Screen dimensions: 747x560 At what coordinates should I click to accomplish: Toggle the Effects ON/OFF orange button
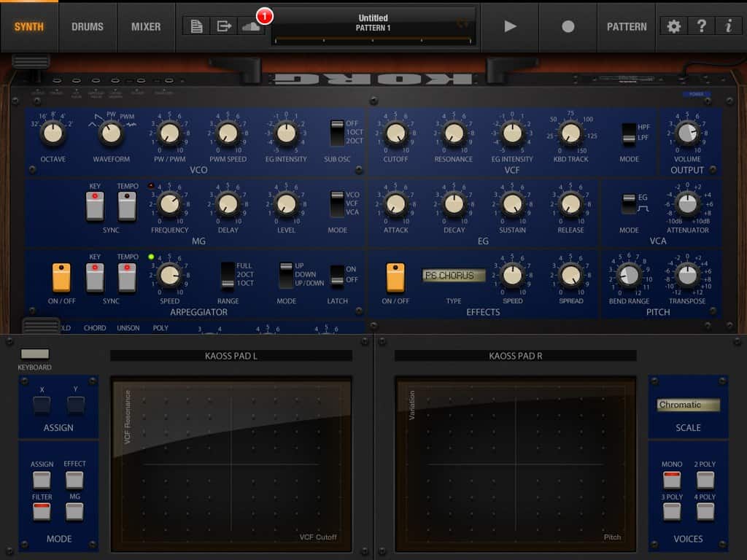tap(395, 277)
